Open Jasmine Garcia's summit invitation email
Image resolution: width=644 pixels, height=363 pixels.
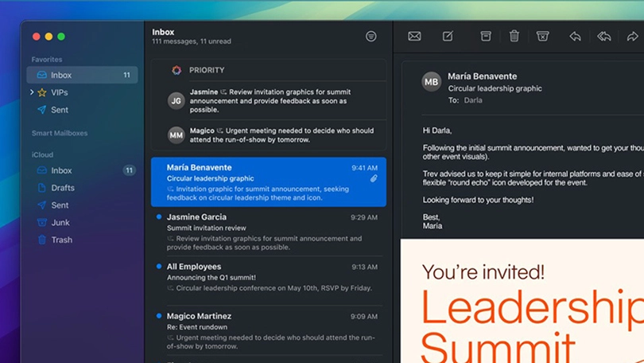coord(270,231)
